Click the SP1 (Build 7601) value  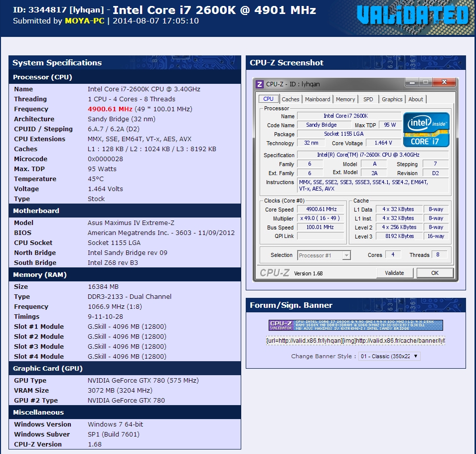coord(114,434)
